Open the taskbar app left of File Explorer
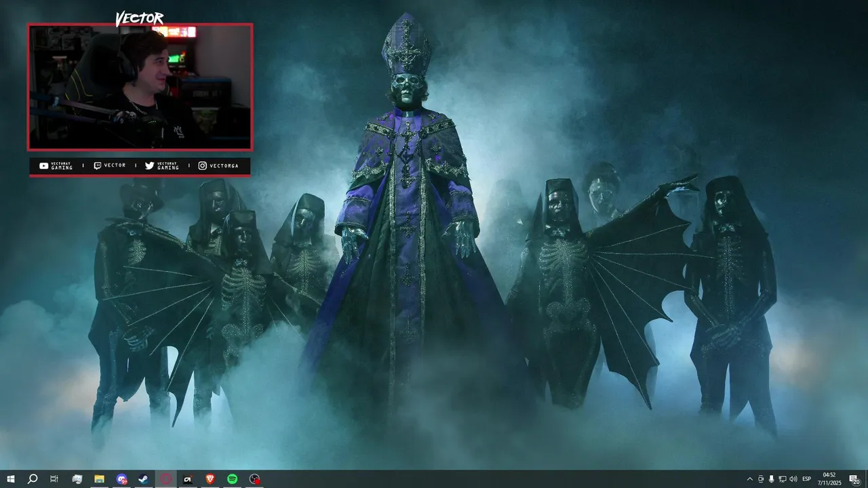Screen dimensions: 868x488 (77, 479)
